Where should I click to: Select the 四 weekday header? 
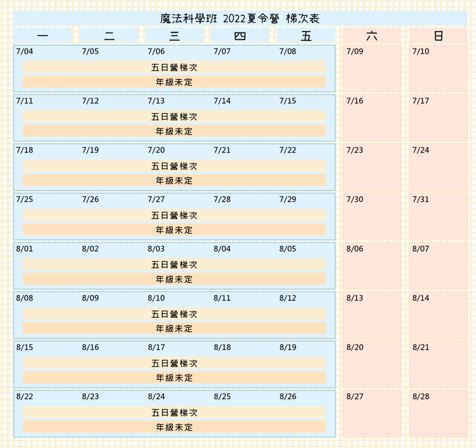point(240,36)
